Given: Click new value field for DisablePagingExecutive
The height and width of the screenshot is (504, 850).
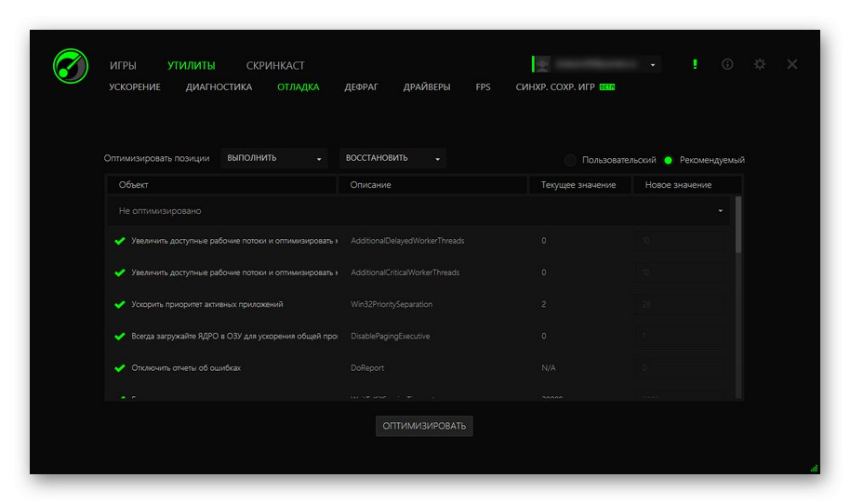Looking at the screenshot, I should coord(680,336).
